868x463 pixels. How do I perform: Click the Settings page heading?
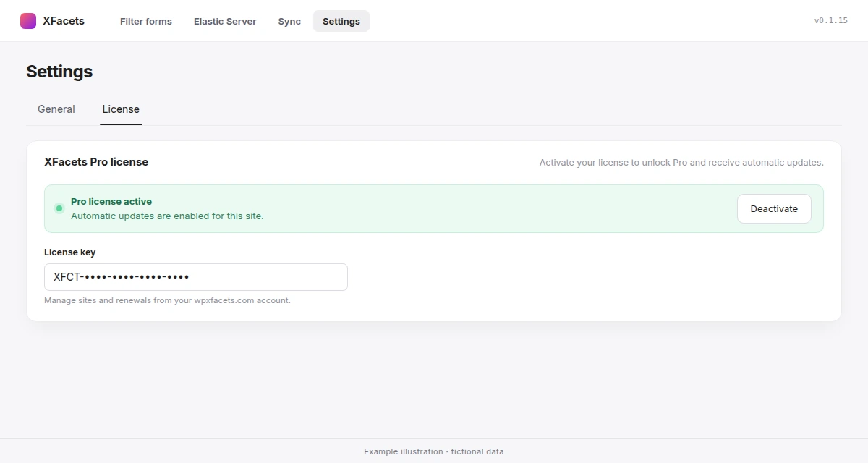[x=59, y=72]
